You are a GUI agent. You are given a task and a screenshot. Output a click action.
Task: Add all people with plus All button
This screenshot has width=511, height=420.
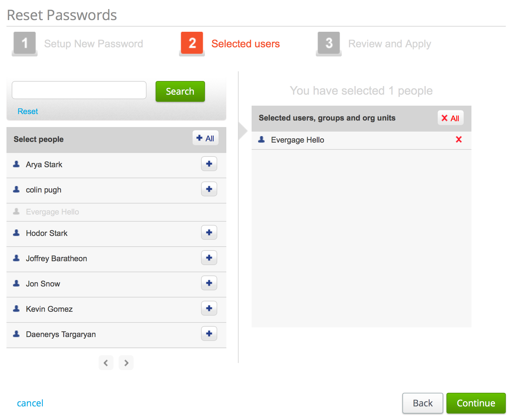[205, 138]
